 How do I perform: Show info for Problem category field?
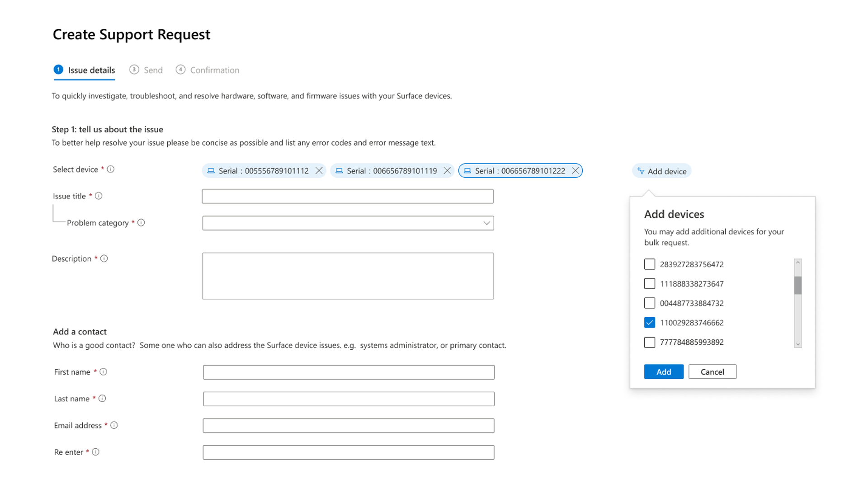tap(141, 223)
